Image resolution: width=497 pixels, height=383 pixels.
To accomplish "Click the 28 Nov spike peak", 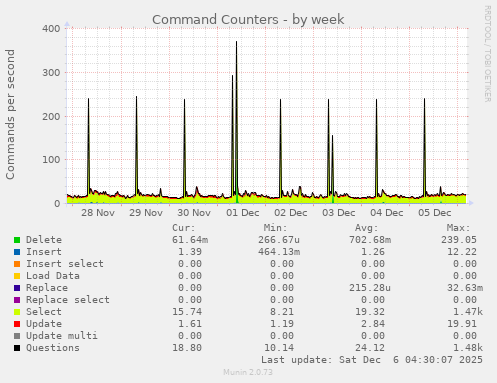I will point(88,99).
